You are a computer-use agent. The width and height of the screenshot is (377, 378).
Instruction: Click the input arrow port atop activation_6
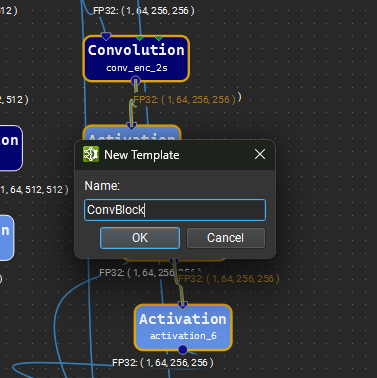click(182, 304)
